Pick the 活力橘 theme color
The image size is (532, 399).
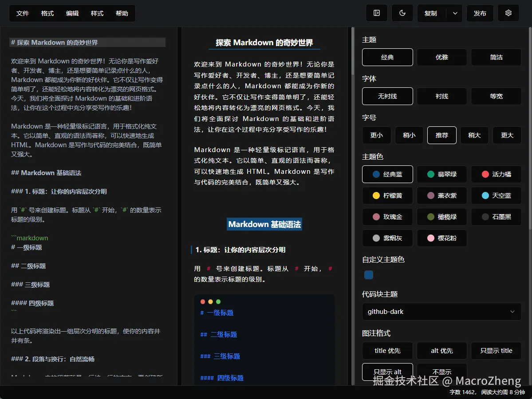(x=496, y=174)
